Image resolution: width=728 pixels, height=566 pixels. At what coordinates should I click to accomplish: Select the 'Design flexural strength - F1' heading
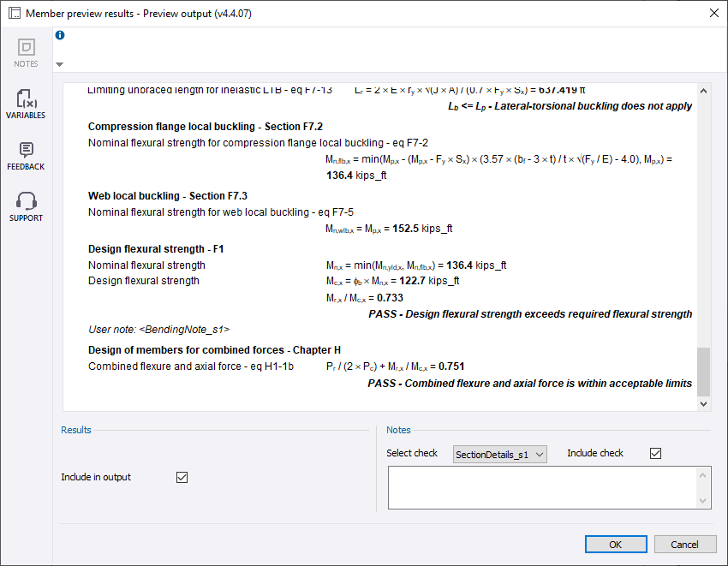pos(156,249)
